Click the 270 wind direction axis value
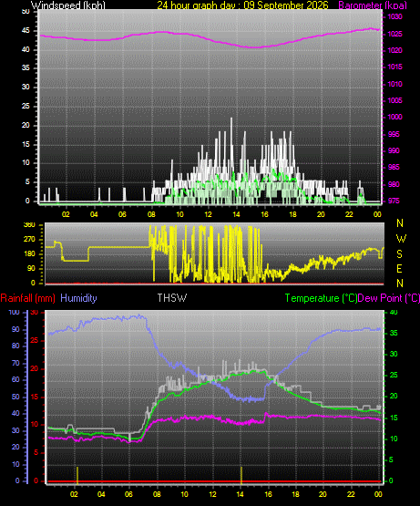 pyautogui.click(x=29, y=239)
